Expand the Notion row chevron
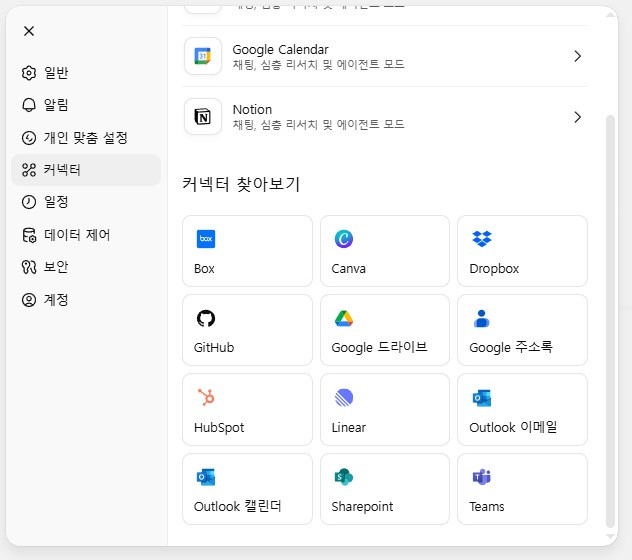The width and height of the screenshot is (632, 560). (x=578, y=117)
